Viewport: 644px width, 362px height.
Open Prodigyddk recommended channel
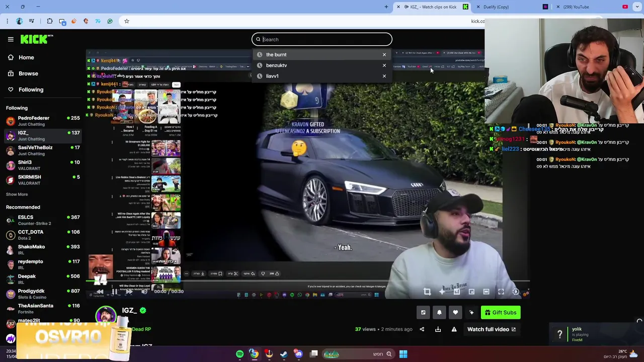click(42, 294)
